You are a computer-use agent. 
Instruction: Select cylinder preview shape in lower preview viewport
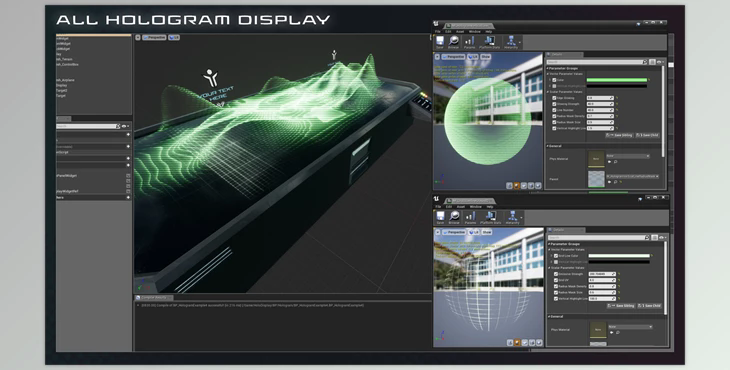click(510, 343)
